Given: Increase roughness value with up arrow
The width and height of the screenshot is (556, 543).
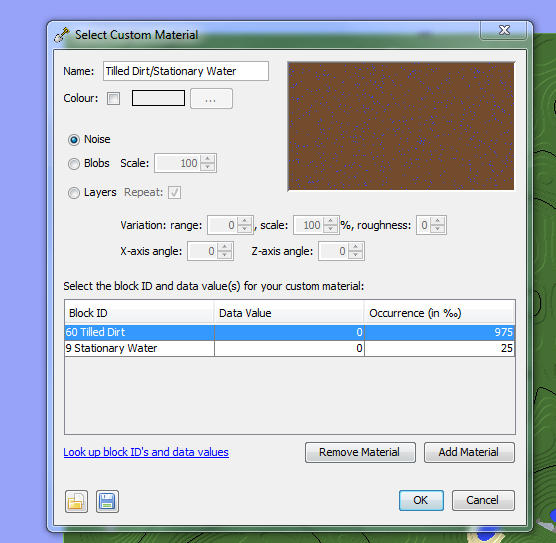Looking at the screenshot, I should (438, 221).
